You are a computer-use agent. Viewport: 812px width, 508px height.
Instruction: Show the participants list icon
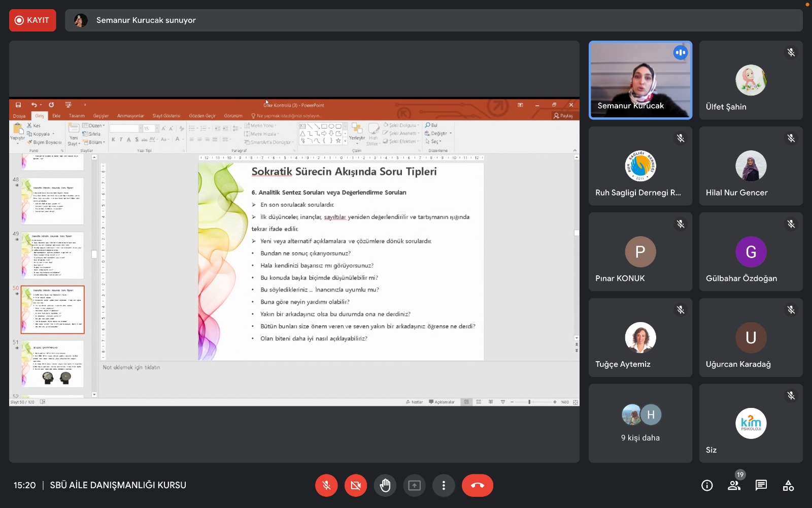[734, 486]
